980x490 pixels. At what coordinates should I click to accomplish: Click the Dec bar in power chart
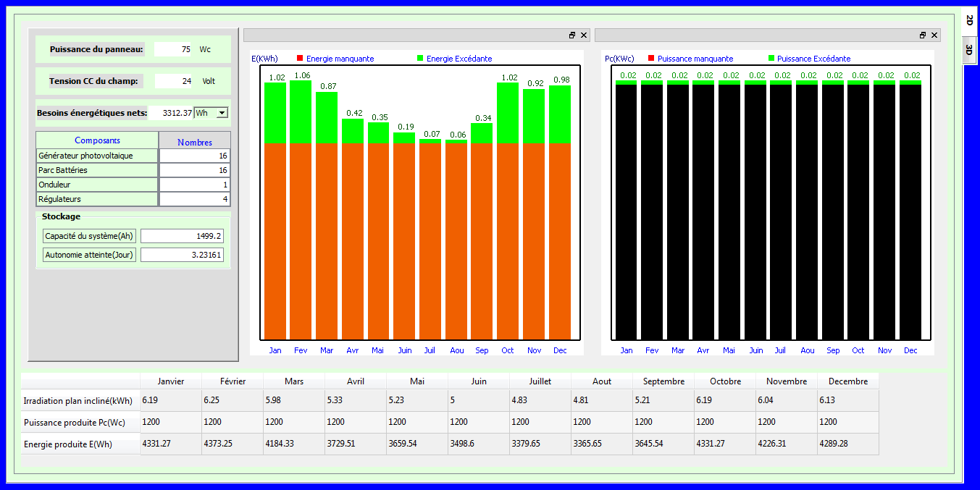910,210
